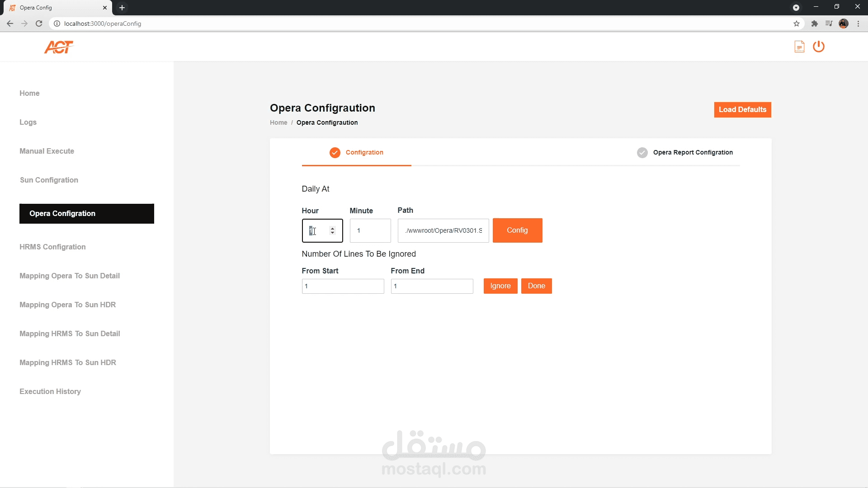This screenshot has height=488, width=868.
Task: Open browser extensions puzzle icon
Action: (814, 23)
